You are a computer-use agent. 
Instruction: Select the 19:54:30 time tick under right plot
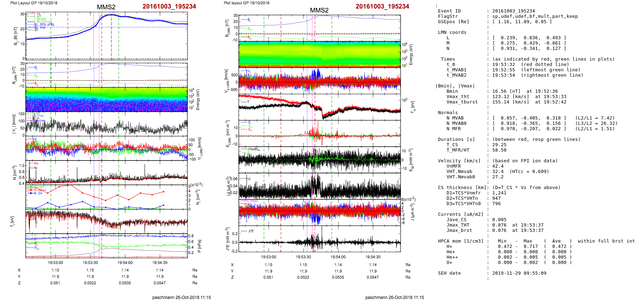pos(373,257)
